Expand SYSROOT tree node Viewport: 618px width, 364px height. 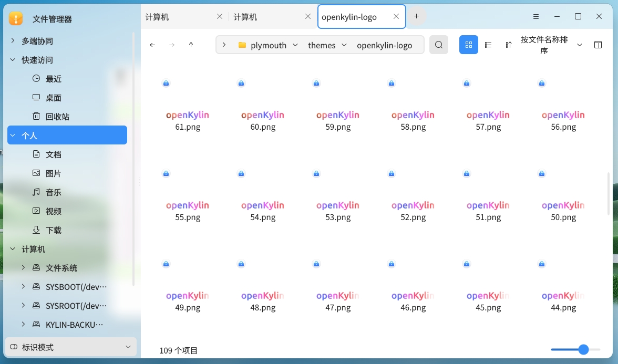point(23,305)
